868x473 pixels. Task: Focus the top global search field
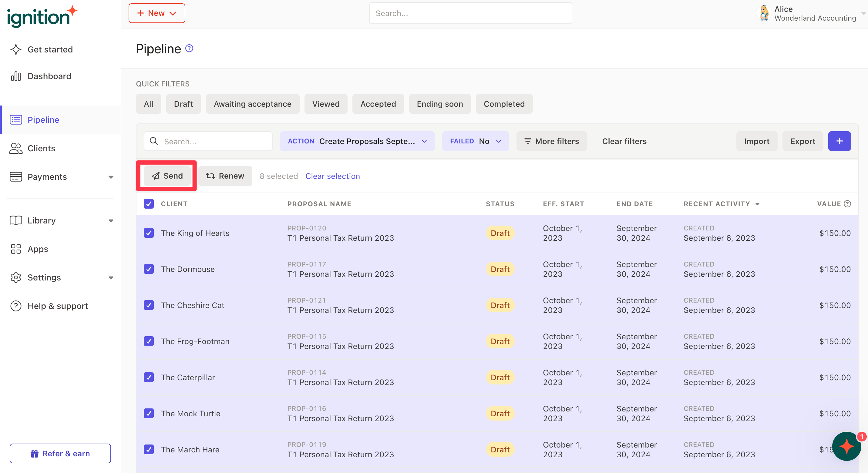pyautogui.click(x=470, y=13)
